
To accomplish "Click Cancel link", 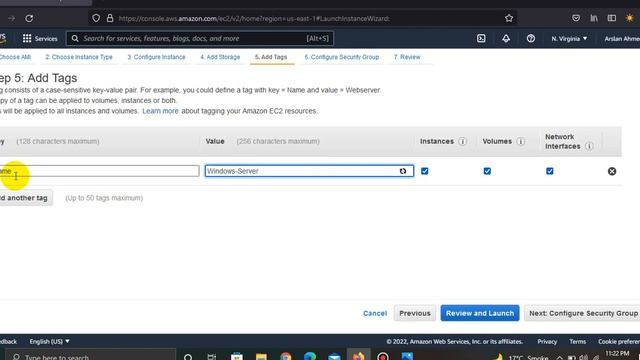I will point(375,313).
